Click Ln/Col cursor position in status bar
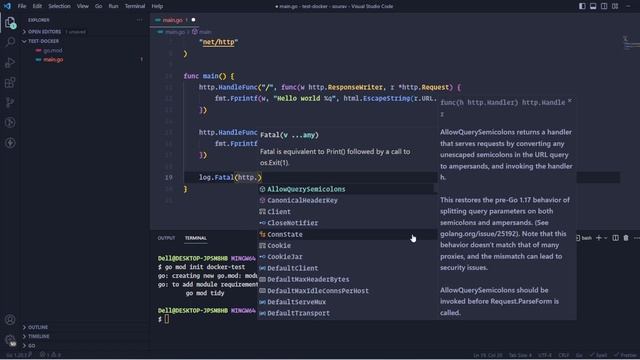Viewport: 640px width, 360px height. point(488,355)
